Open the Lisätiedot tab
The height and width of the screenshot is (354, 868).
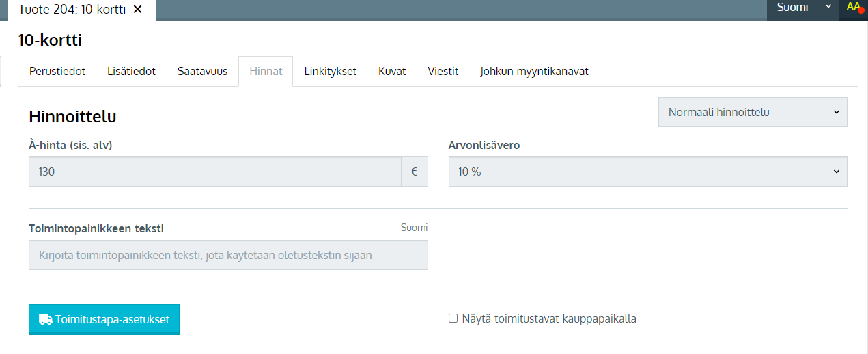click(131, 71)
